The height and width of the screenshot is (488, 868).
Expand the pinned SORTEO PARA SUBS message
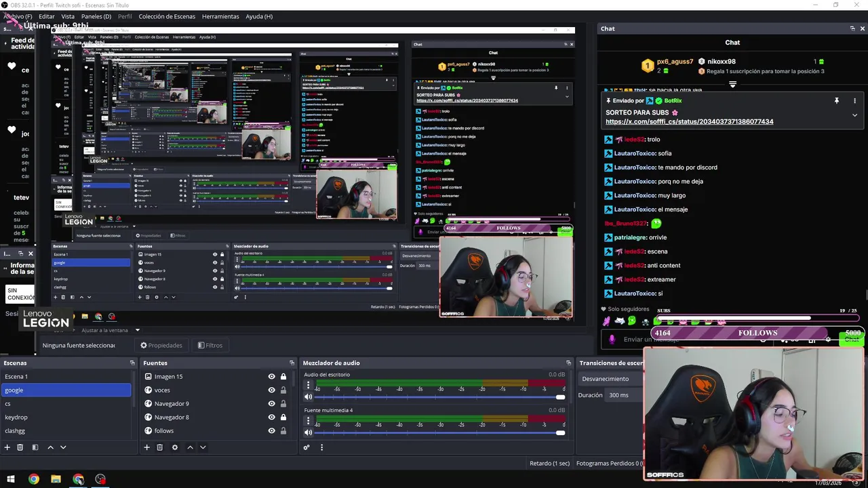(x=854, y=115)
